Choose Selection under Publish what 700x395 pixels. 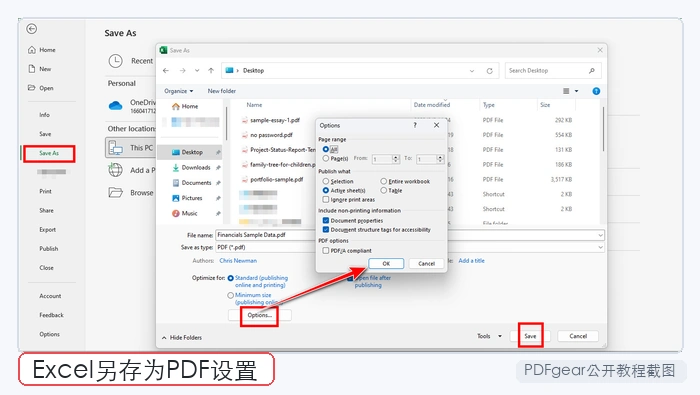coord(326,181)
